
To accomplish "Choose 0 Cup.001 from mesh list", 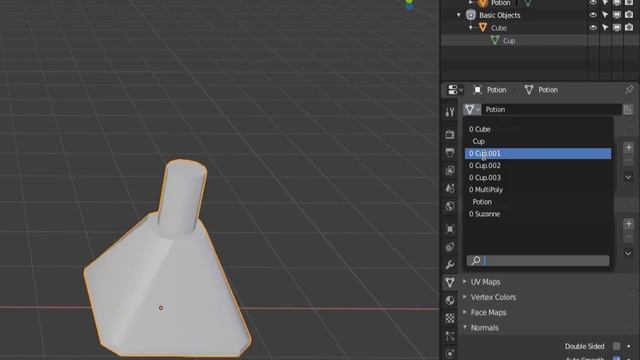I will [x=538, y=153].
